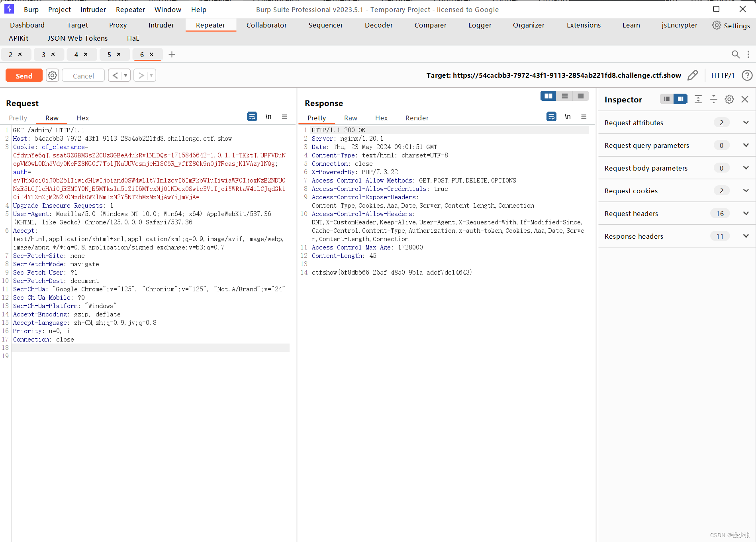This screenshot has height=542, width=756.
Task: Switch to Repeater tab 5
Action: (110, 55)
